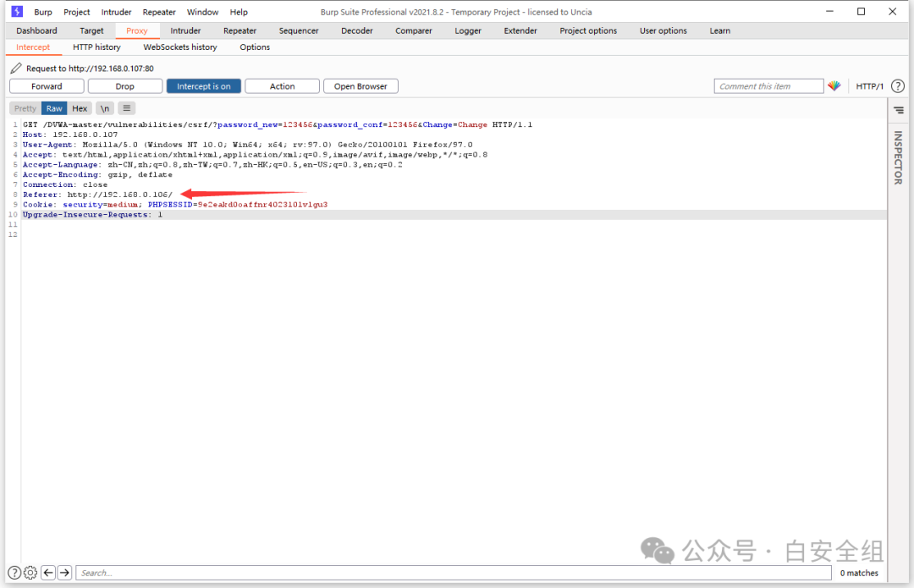This screenshot has width=914, height=588.
Task: Click the Drop button
Action: (124, 86)
